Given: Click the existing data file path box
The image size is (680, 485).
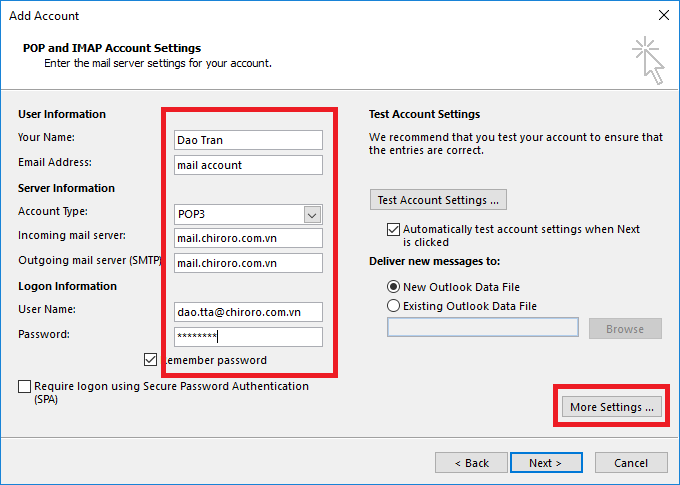Looking at the screenshot, I should [x=482, y=328].
